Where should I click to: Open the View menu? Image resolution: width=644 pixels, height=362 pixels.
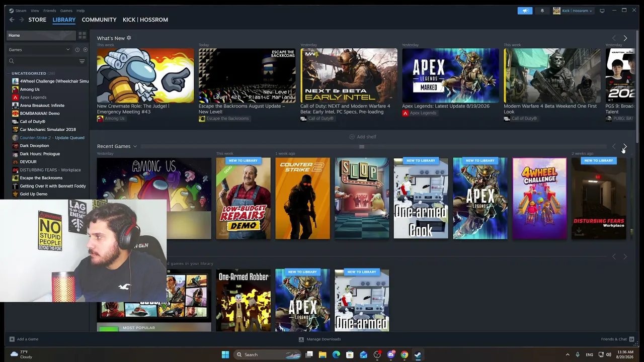coord(35,11)
